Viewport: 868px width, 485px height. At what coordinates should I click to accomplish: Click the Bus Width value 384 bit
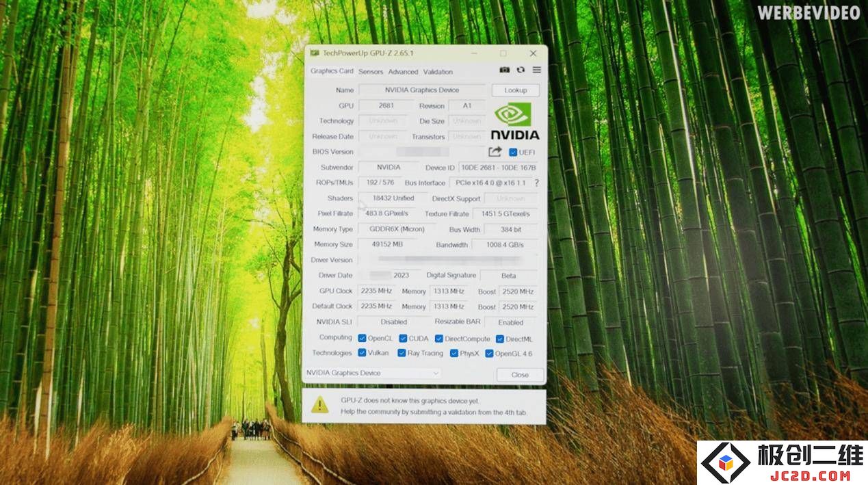tap(511, 230)
